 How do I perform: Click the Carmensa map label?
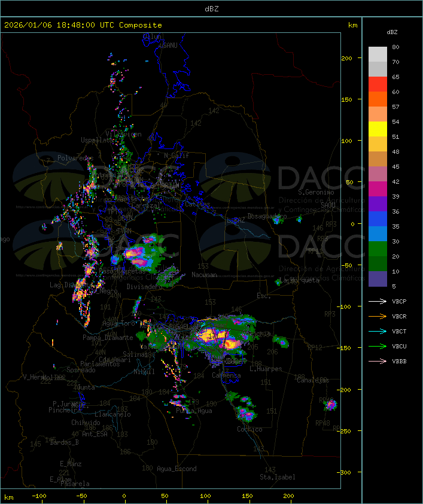(x=226, y=375)
